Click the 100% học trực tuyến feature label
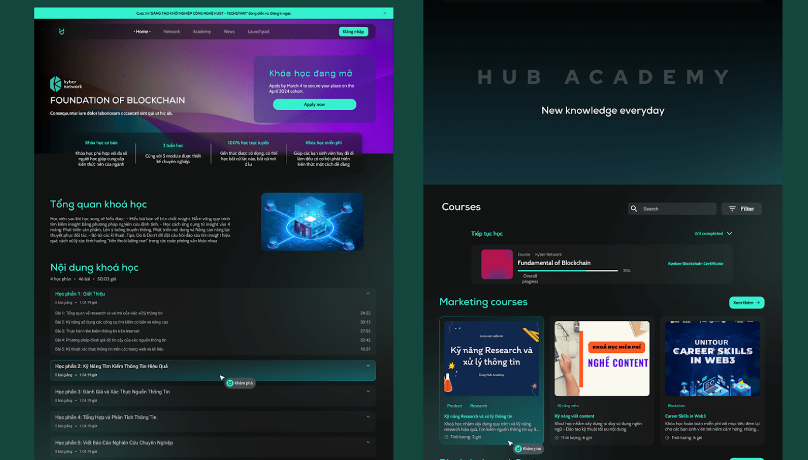 [x=248, y=143]
